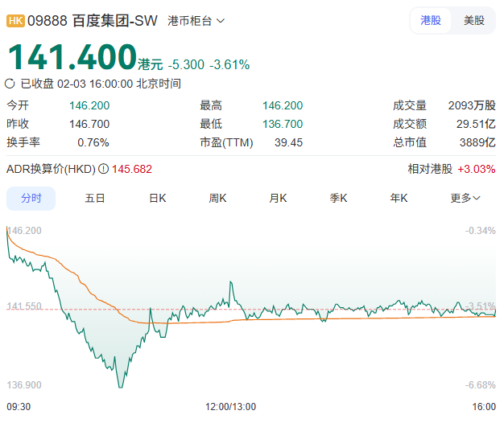Click the chart axis label -6.68%
This screenshot has width=504, height=423.
pyautogui.click(x=480, y=385)
